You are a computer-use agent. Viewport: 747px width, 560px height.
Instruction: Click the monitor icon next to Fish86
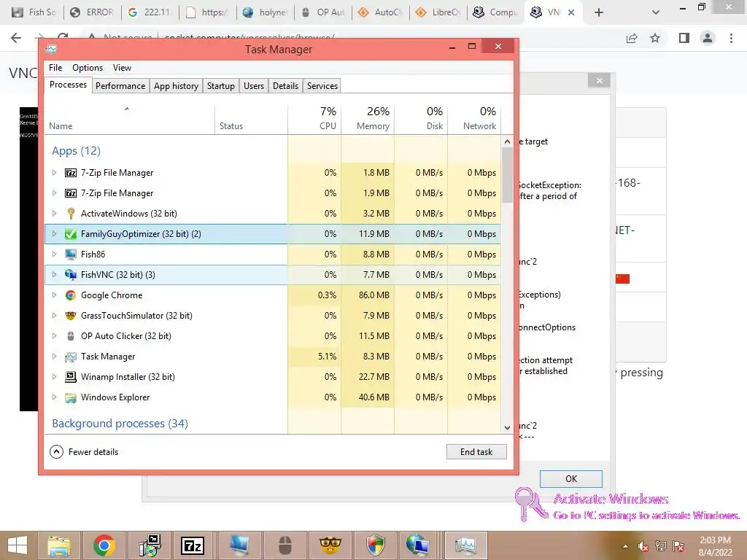[71, 254]
